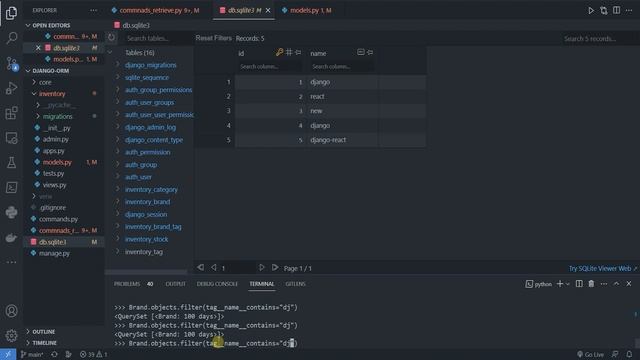640x360 pixels.
Task: Open the GitLens panel tab
Action: tap(296, 284)
